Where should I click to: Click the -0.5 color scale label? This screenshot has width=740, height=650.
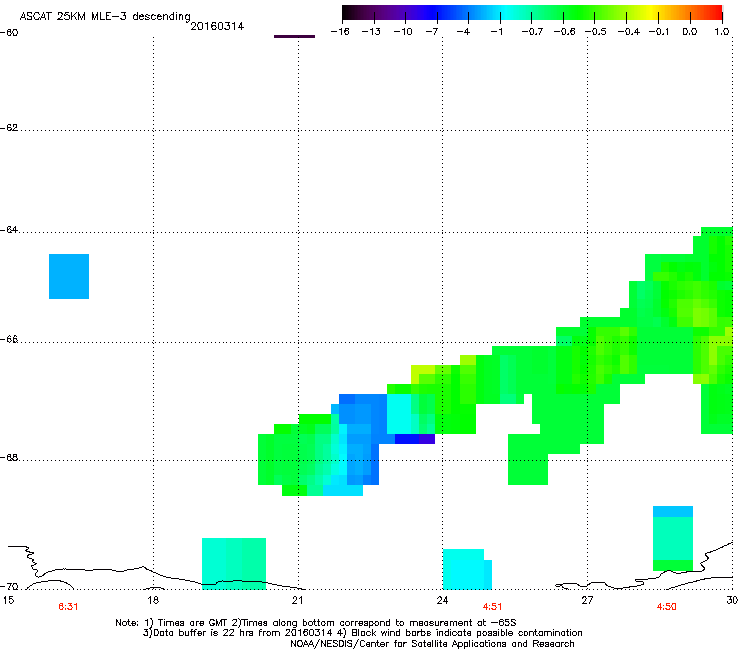(596, 32)
